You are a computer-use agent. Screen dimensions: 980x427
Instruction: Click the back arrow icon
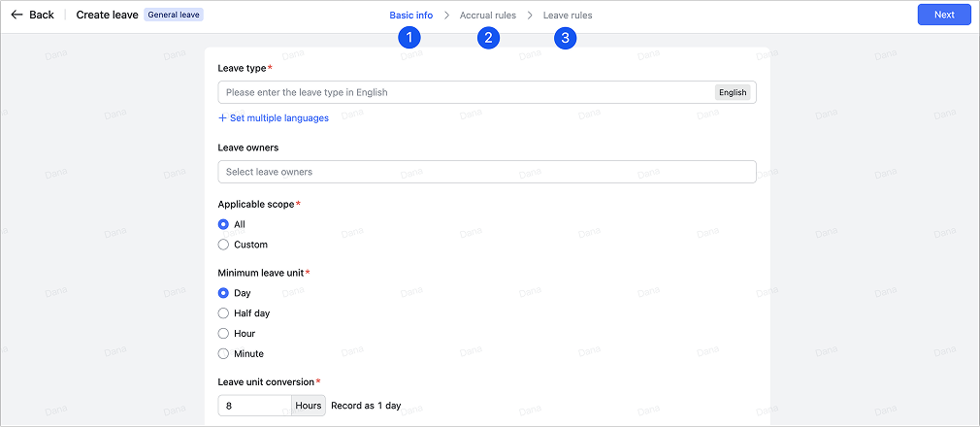point(16,16)
